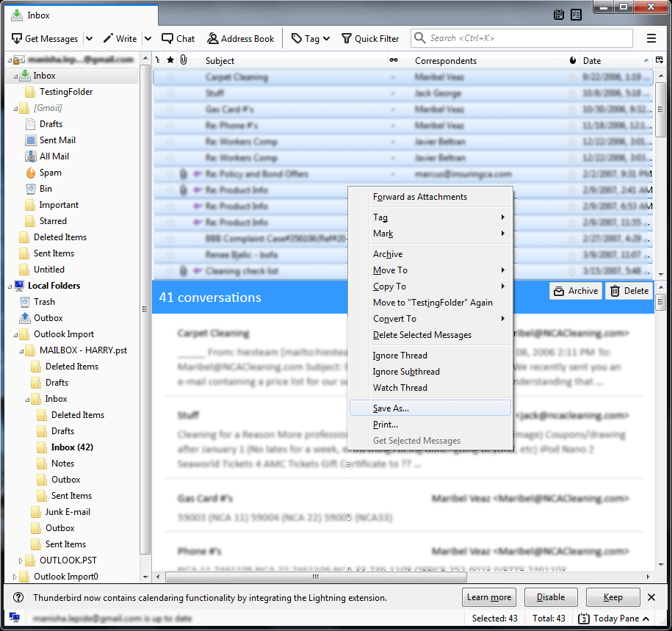Select the Outbox under Local Folders

(x=48, y=318)
